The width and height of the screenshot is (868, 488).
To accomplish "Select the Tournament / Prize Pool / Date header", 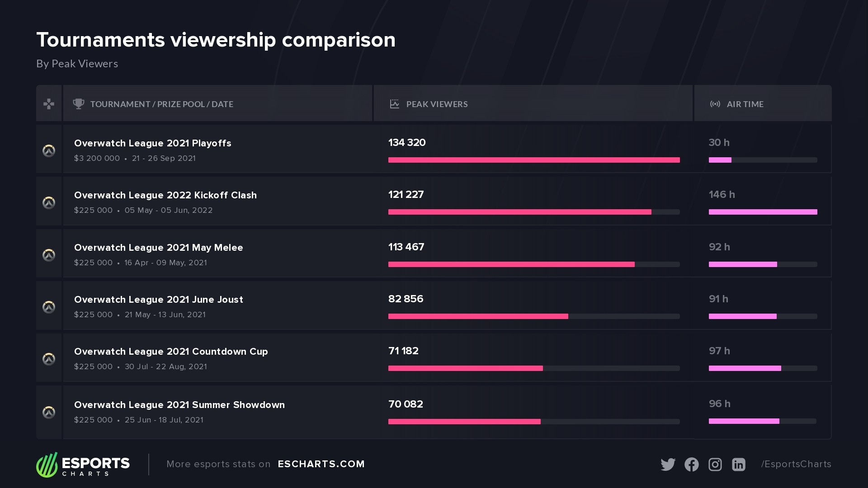I will pos(161,104).
